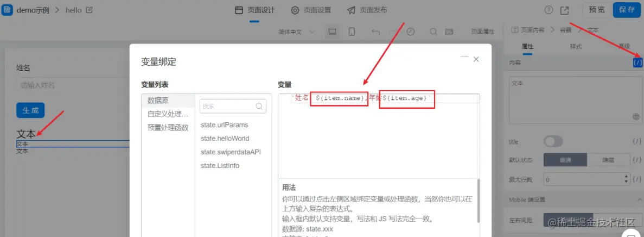Open the help question mark icon

(549, 10)
